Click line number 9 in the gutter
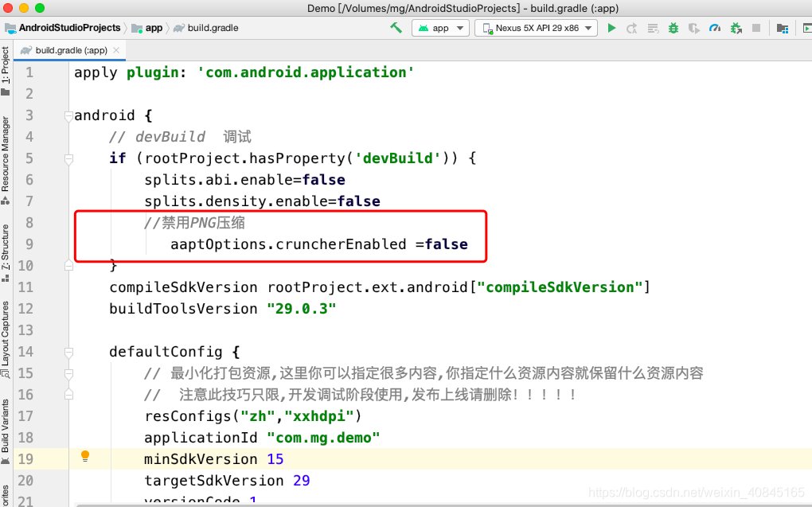The width and height of the screenshot is (812, 507). 29,244
